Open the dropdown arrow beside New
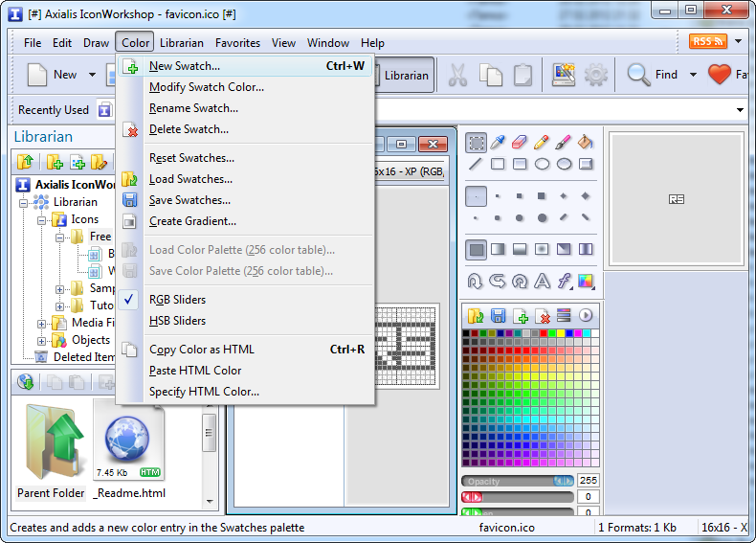Image resolution: width=756 pixels, height=543 pixels. (92, 75)
